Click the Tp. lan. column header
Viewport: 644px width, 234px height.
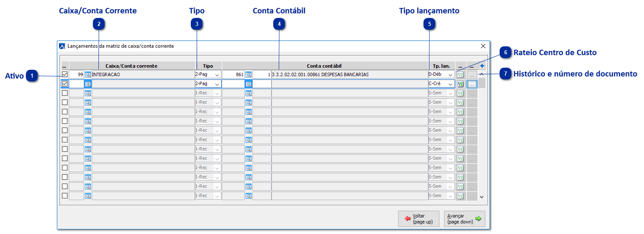coord(441,66)
